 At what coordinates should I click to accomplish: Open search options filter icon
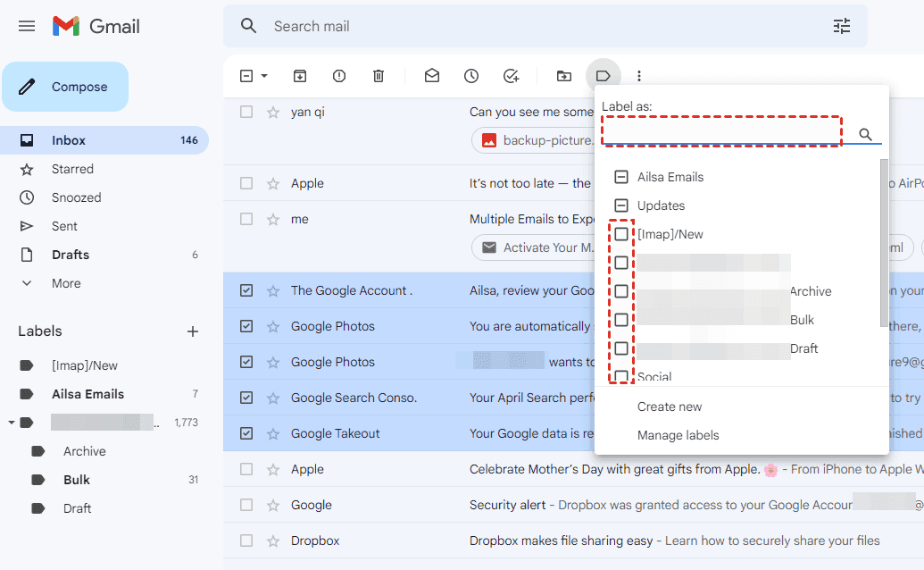[x=842, y=26]
